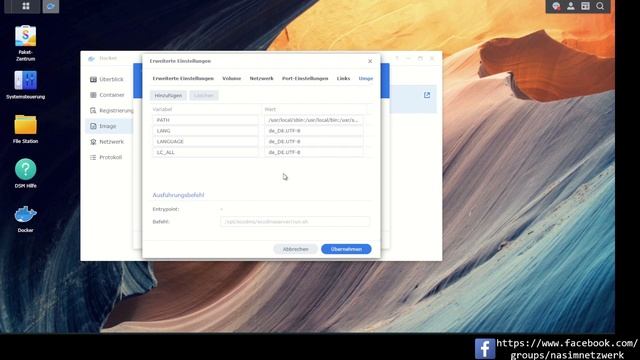The height and width of the screenshot is (360, 640).
Task: Open Docker desktop icon
Action: pos(25,219)
